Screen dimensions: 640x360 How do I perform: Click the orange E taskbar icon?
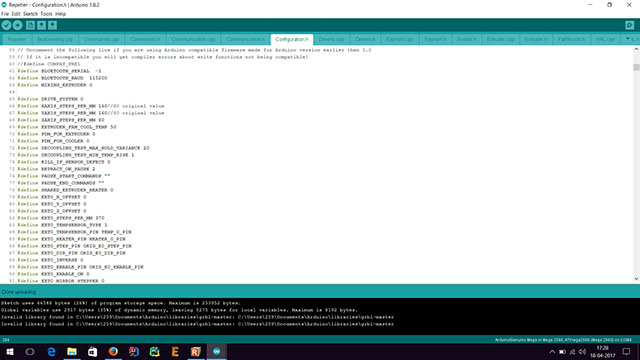[175, 351]
